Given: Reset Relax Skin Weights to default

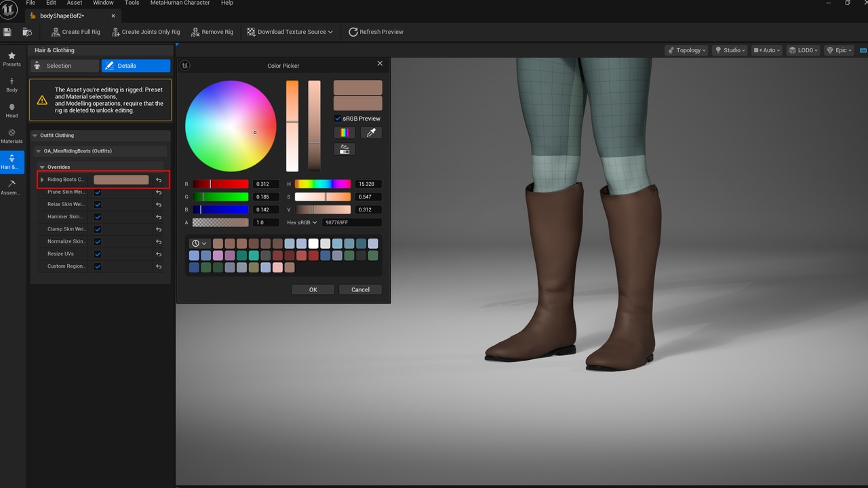Looking at the screenshot, I should pos(159,204).
